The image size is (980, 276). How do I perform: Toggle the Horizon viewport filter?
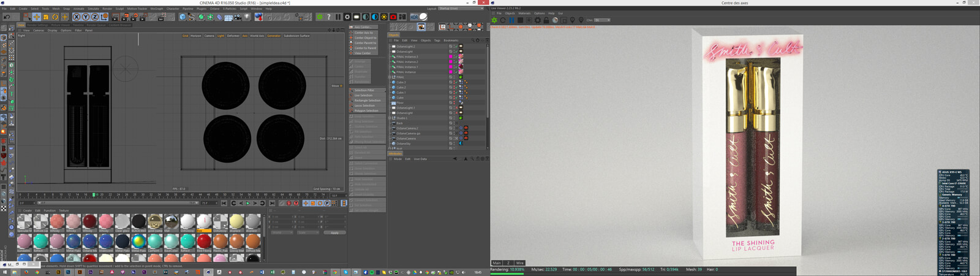coord(196,36)
